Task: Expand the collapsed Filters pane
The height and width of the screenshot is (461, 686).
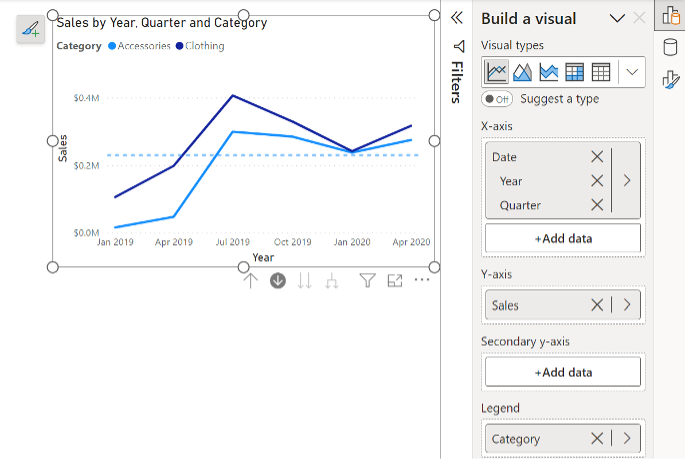Action: (457, 17)
